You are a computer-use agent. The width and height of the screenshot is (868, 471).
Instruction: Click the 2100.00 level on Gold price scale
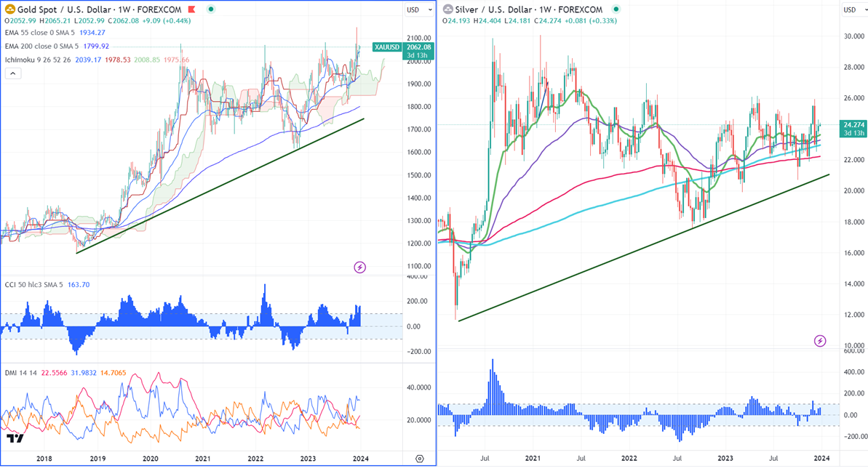tap(419, 38)
